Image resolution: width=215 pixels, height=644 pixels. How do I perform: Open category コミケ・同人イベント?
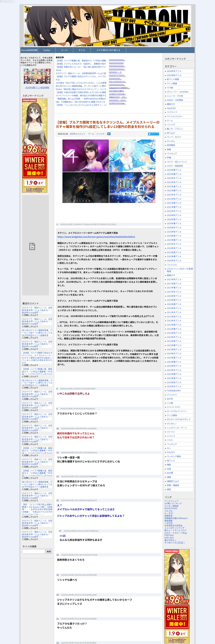click(x=177, y=162)
